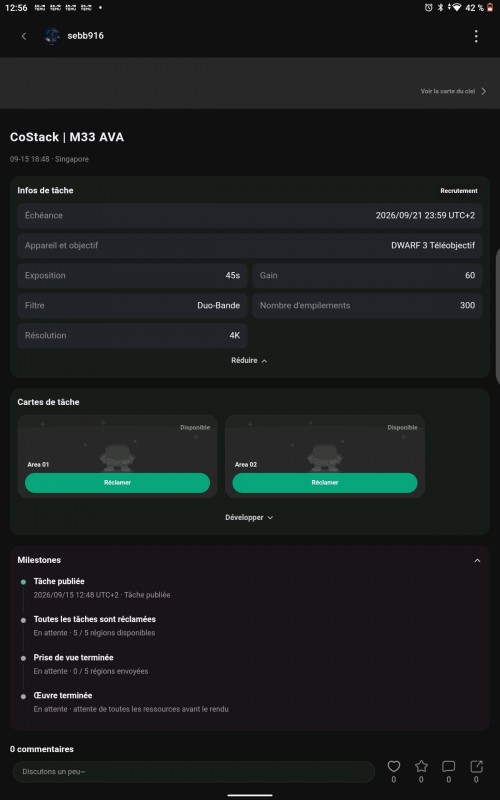500x800 pixels.
Task: Tap the sebb916 username
Action: (85, 36)
